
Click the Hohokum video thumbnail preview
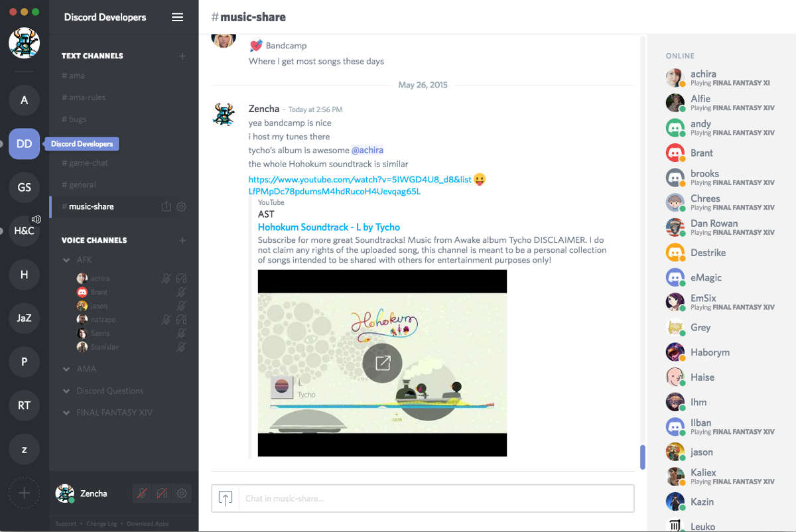click(382, 363)
